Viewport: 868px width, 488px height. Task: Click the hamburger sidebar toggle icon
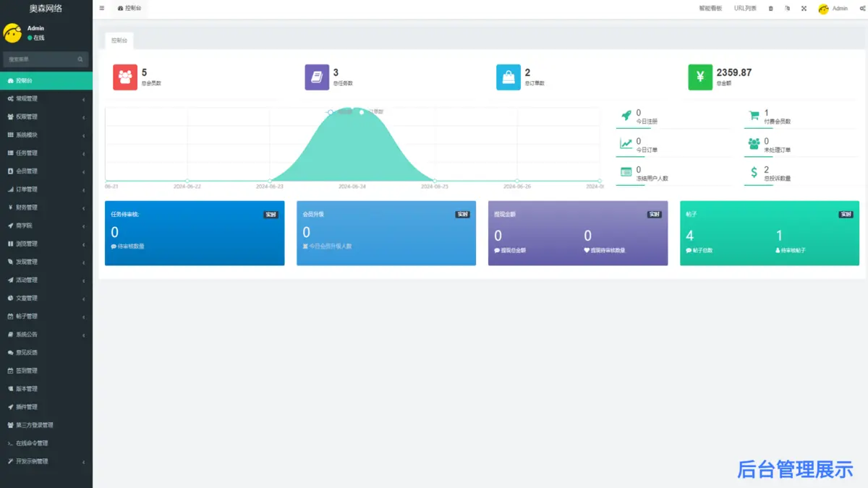pyautogui.click(x=102, y=9)
